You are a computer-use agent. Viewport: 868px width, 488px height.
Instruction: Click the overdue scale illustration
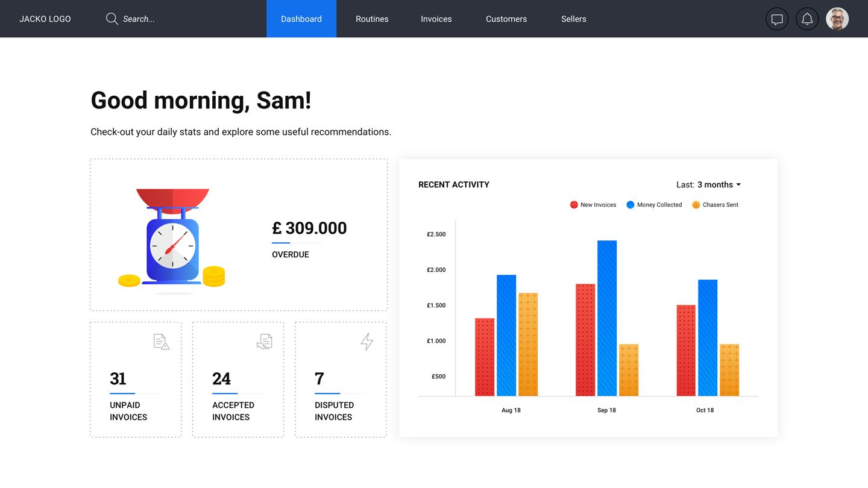click(172, 239)
